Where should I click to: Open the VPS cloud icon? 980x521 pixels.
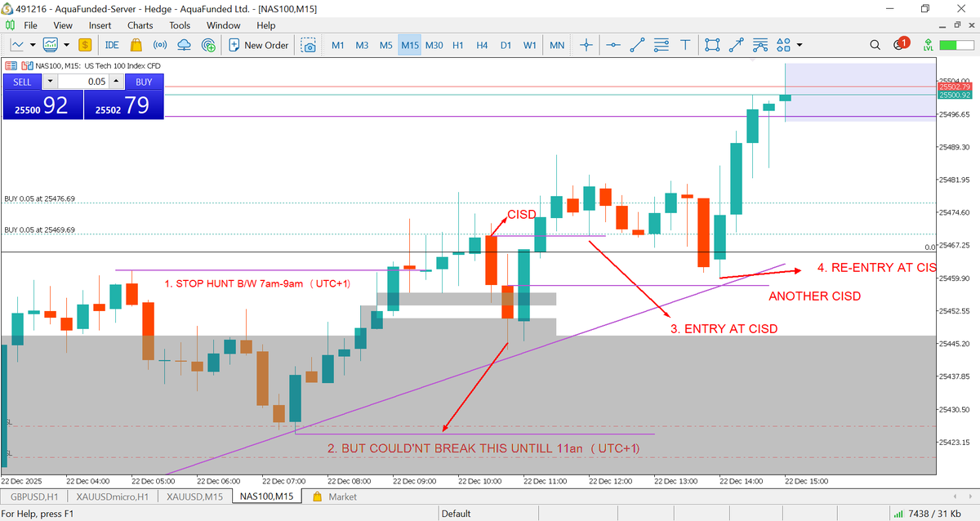tap(184, 45)
